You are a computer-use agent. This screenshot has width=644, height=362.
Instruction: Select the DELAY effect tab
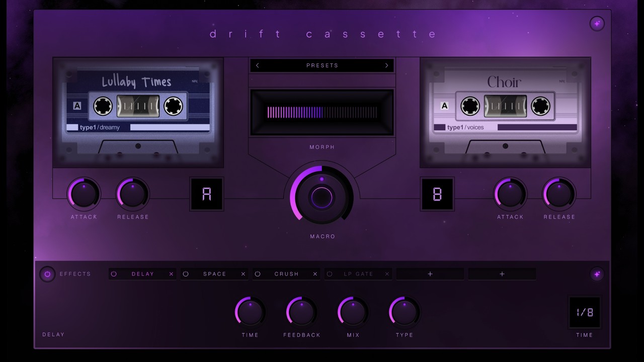[x=142, y=274]
